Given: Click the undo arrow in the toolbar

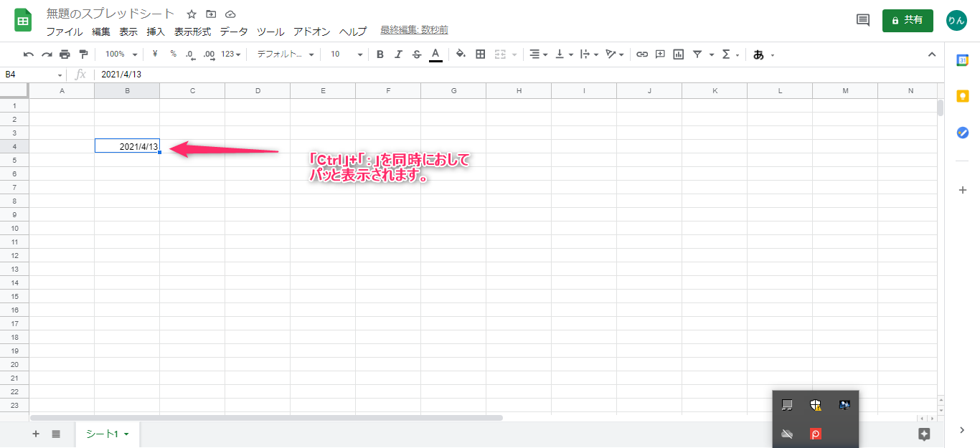Looking at the screenshot, I should tap(28, 54).
